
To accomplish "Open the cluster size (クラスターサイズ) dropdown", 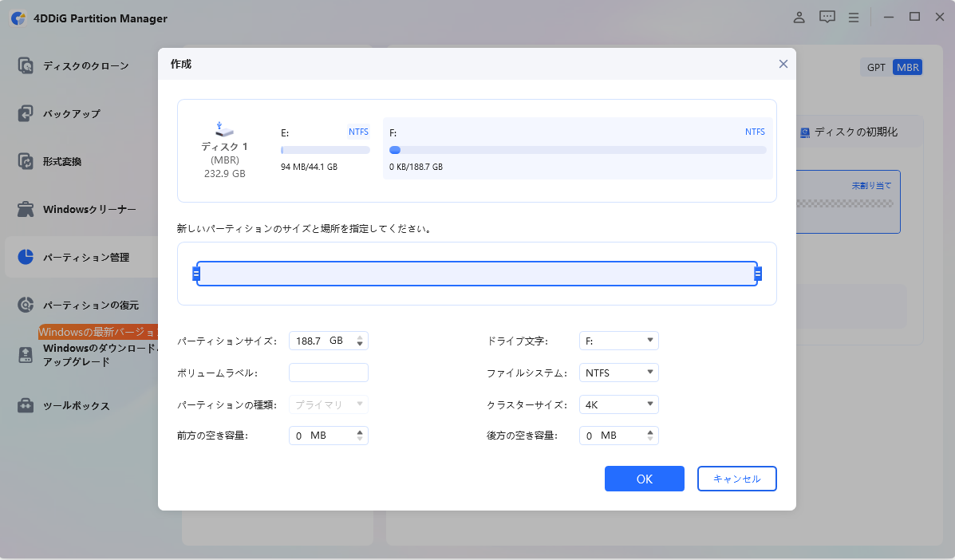I will [619, 404].
